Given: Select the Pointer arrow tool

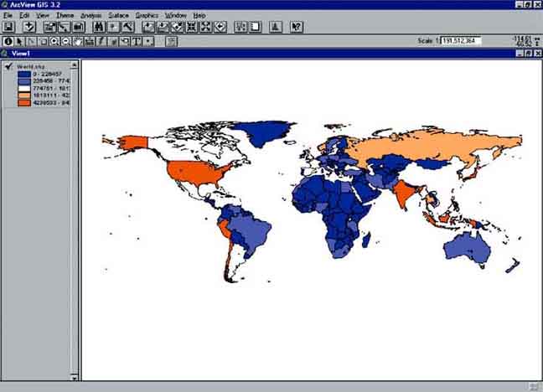Looking at the screenshot, I should 20,41.
